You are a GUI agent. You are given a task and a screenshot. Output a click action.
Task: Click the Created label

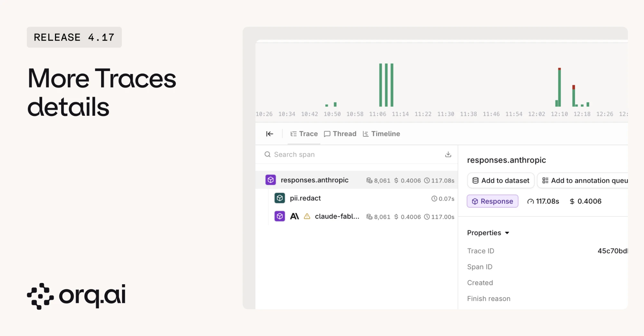click(x=480, y=283)
